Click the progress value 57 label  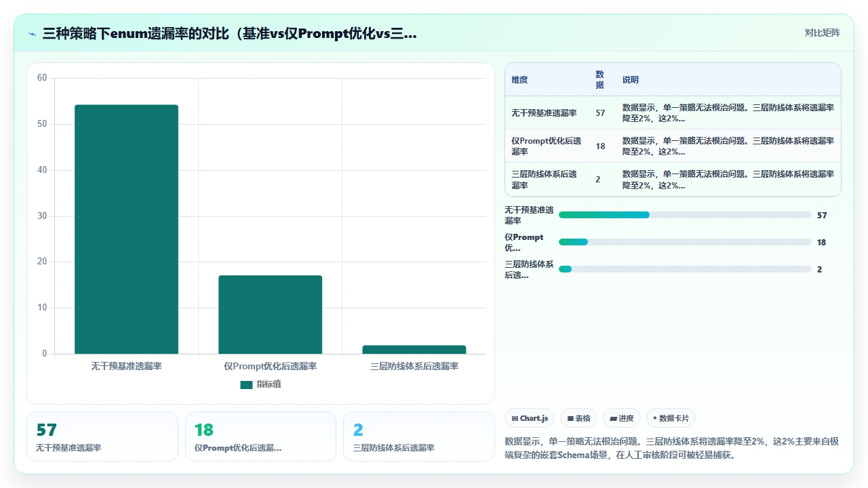(822, 216)
